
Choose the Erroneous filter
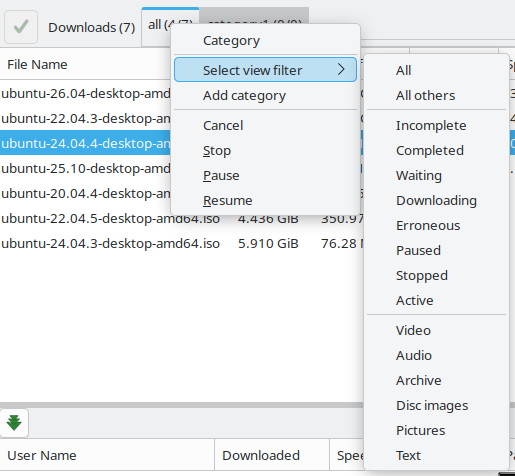coord(436,226)
